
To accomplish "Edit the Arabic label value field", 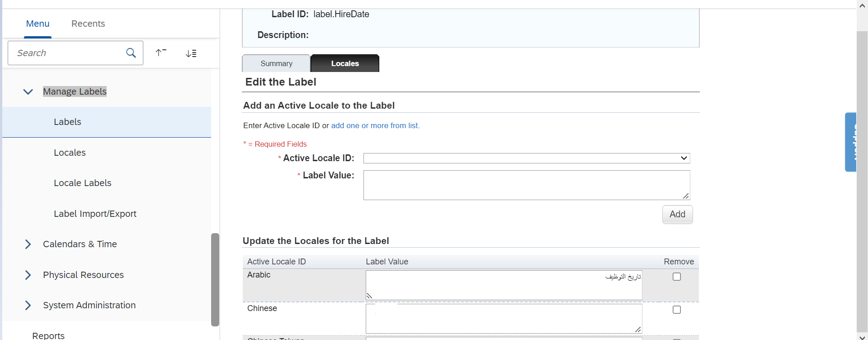I will tap(504, 285).
